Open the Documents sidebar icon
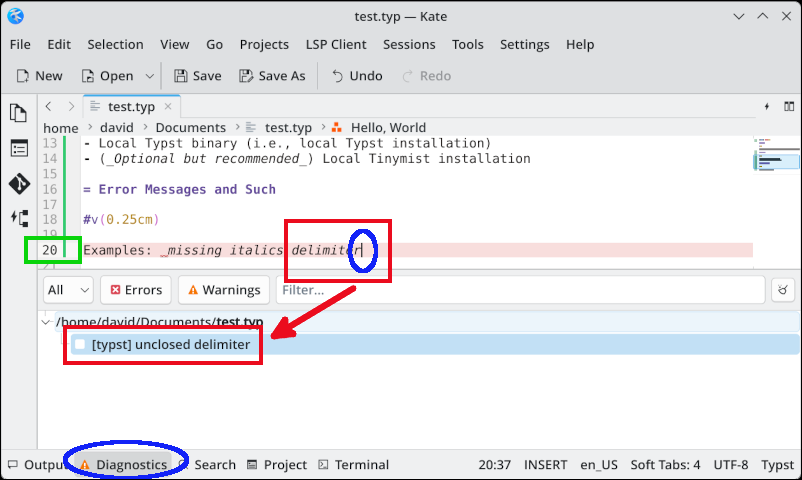 tap(19, 113)
